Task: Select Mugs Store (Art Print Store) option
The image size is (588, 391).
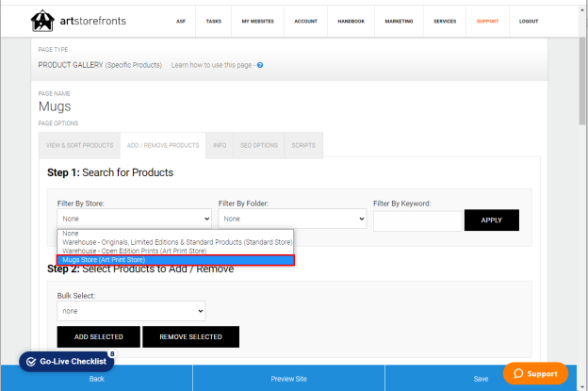Action: click(175, 260)
